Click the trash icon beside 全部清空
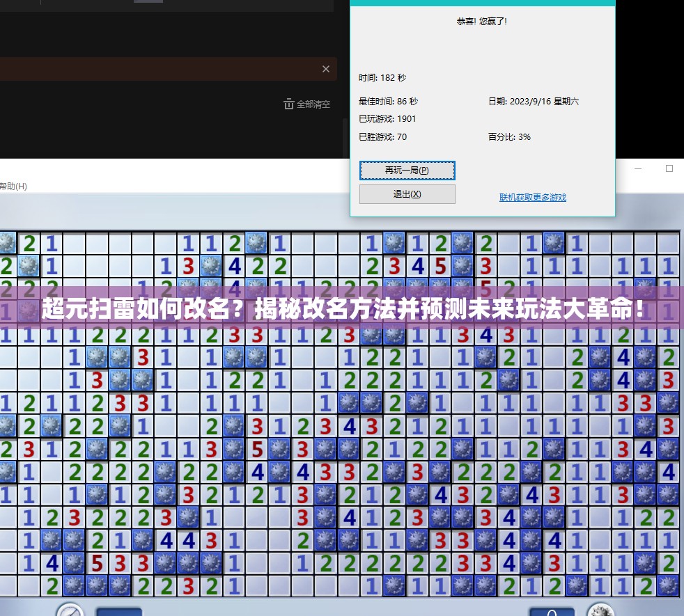 [x=289, y=104]
